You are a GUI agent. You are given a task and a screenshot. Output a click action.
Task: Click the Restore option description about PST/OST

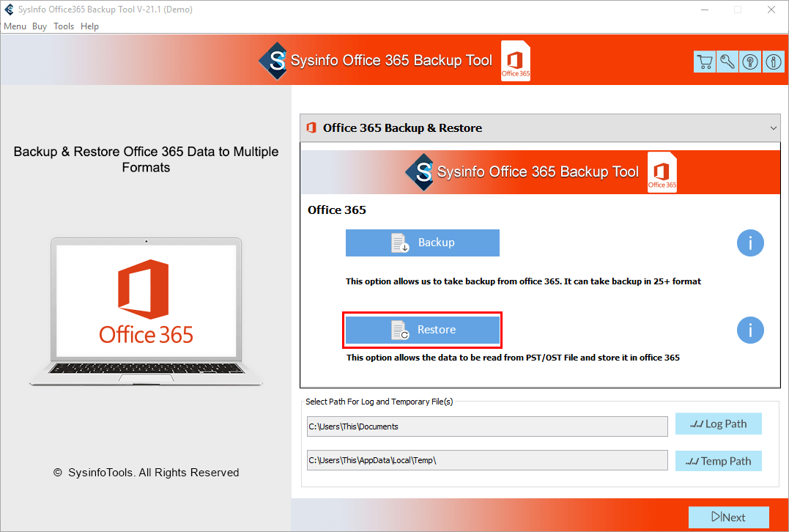coord(514,358)
